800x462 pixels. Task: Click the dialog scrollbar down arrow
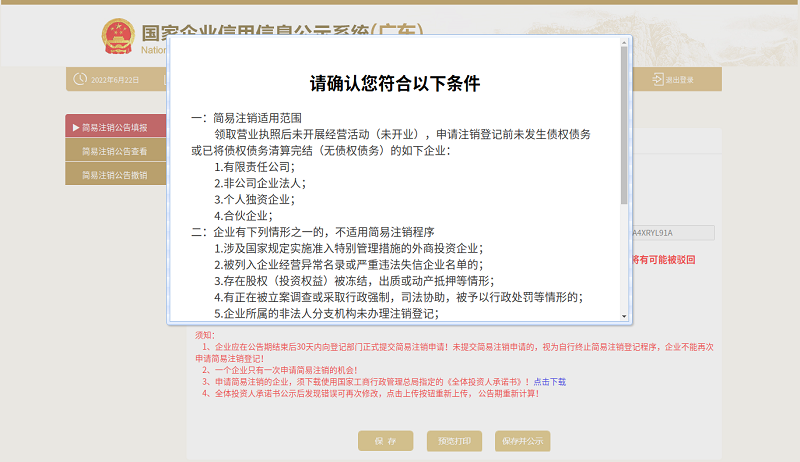(x=625, y=316)
